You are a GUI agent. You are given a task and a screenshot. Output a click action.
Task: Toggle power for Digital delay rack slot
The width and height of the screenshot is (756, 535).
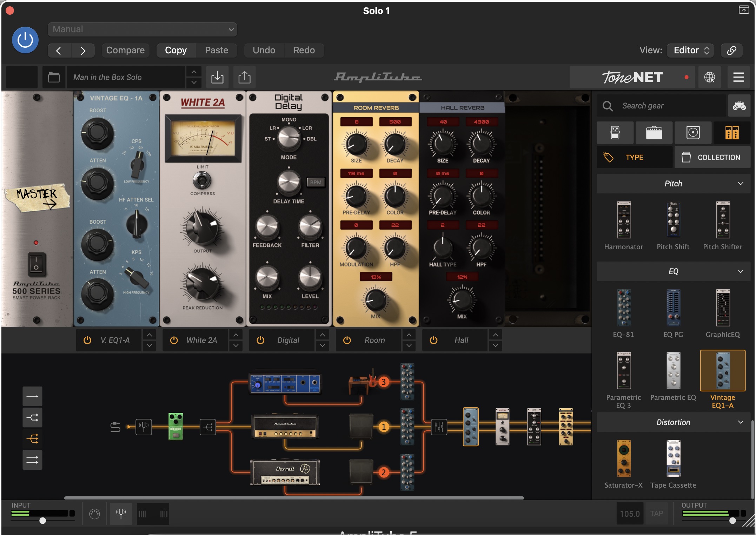tap(260, 340)
